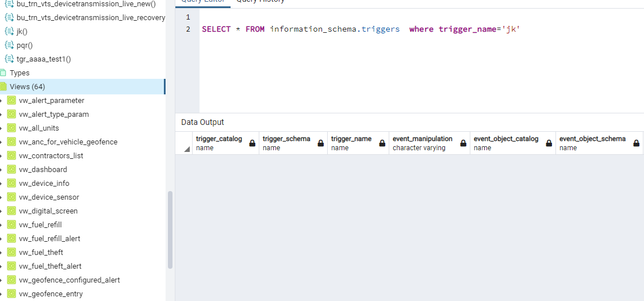
Task: Click the event_object_schema column header
Action: pos(599,143)
